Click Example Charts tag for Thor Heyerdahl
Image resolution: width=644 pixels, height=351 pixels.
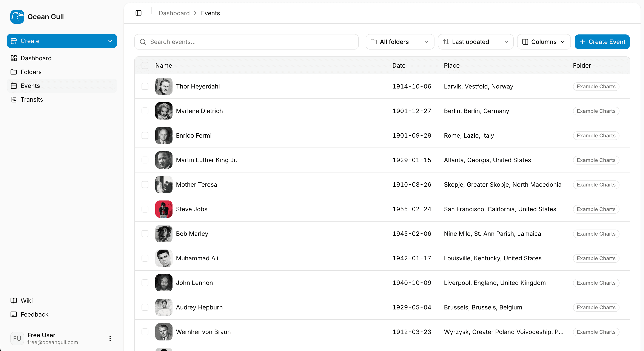596,86
